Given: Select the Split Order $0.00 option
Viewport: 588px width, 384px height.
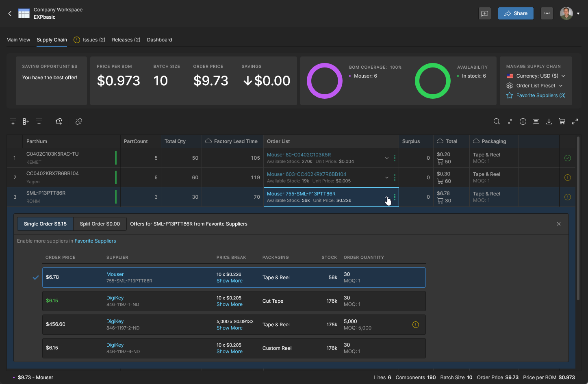Looking at the screenshot, I should click(x=100, y=224).
